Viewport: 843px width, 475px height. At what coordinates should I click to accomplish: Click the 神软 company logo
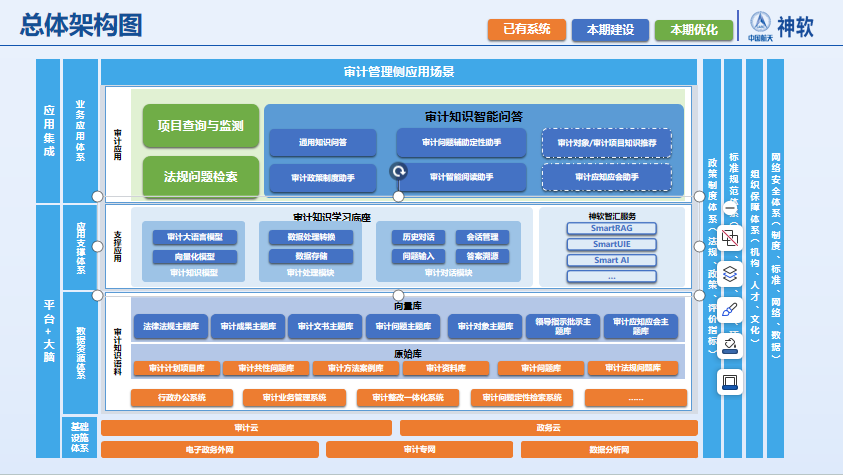[781, 26]
